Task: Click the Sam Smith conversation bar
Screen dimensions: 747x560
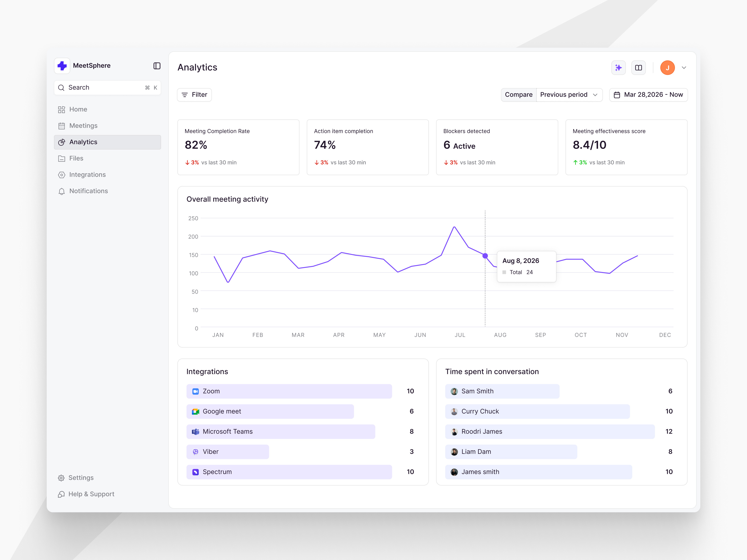Action: click(502, 391)
